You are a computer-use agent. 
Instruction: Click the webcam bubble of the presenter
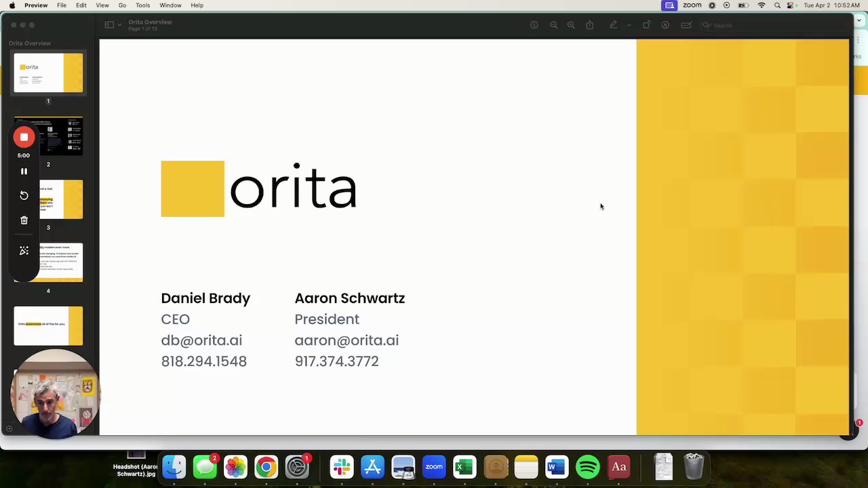(55, 393)
